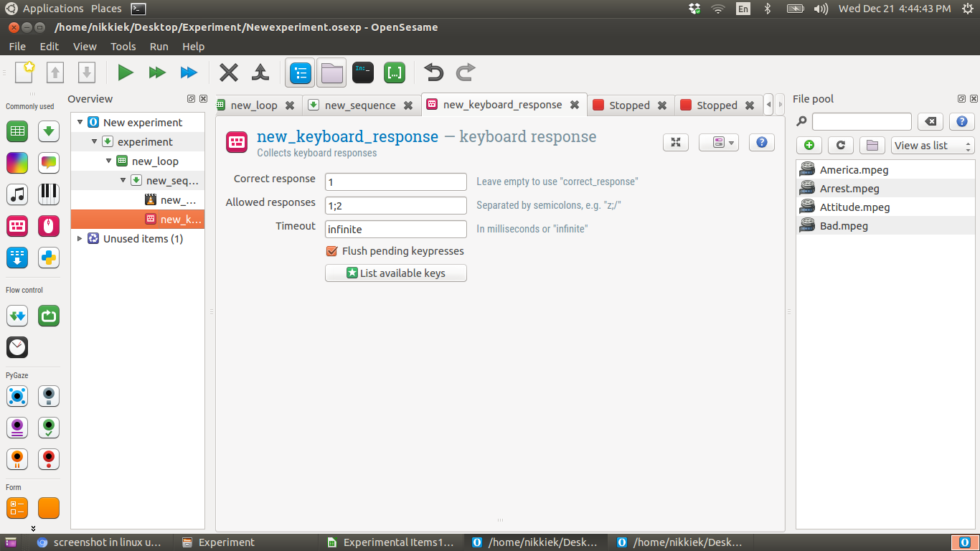
Task: Select the mouse response toolbox item
Action: coord(49,226)
